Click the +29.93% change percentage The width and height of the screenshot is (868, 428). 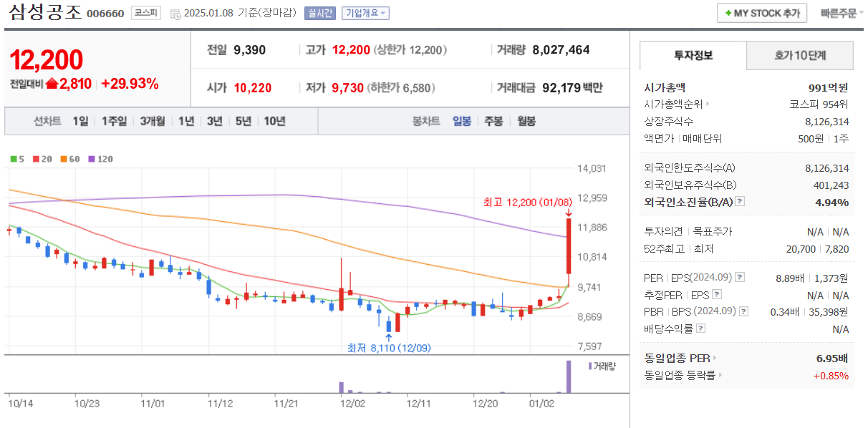tap(130, 84)
